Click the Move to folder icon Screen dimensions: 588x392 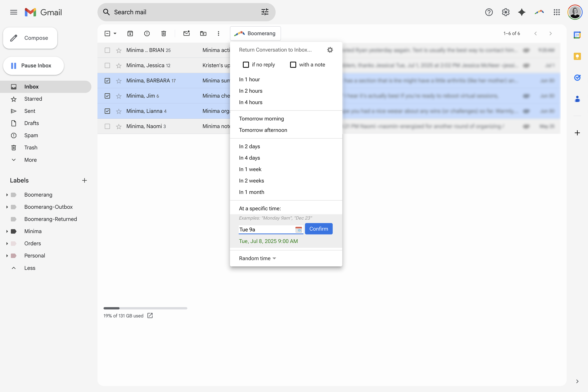click(203, 33)
